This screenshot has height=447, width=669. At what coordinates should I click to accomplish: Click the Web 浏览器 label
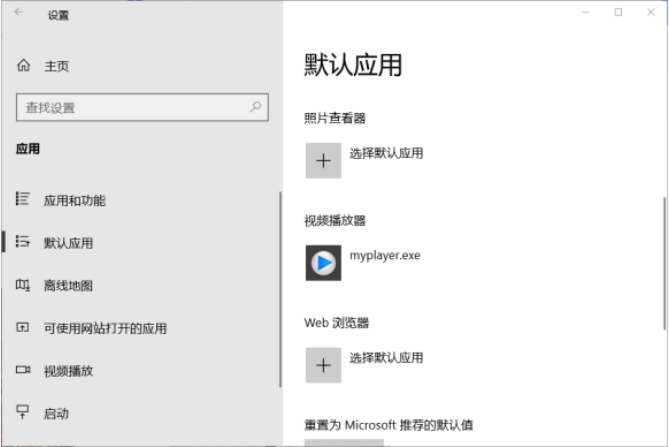[336, 323]
